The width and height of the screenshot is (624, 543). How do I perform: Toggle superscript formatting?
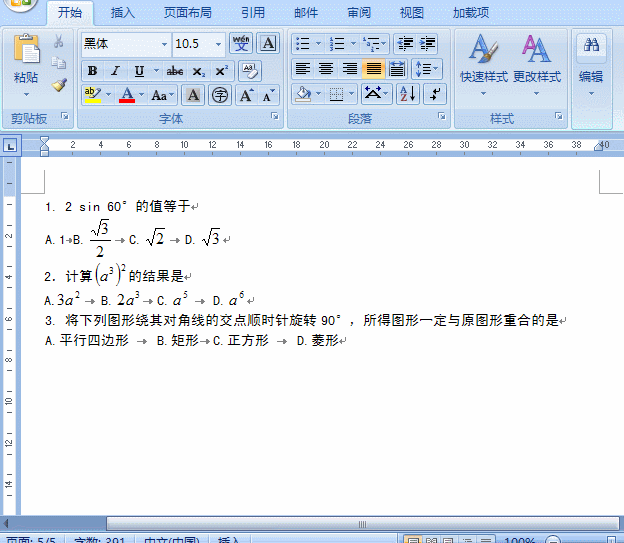221,71
